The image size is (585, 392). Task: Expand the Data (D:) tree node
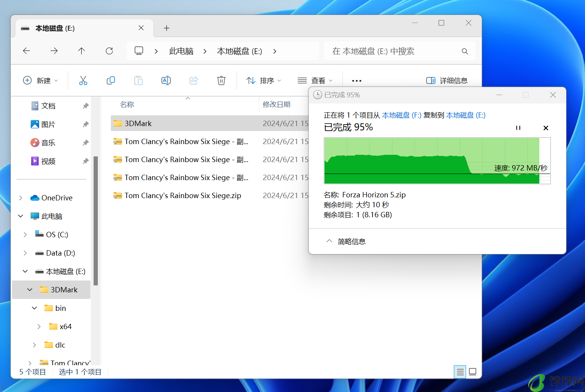(25, 253)
